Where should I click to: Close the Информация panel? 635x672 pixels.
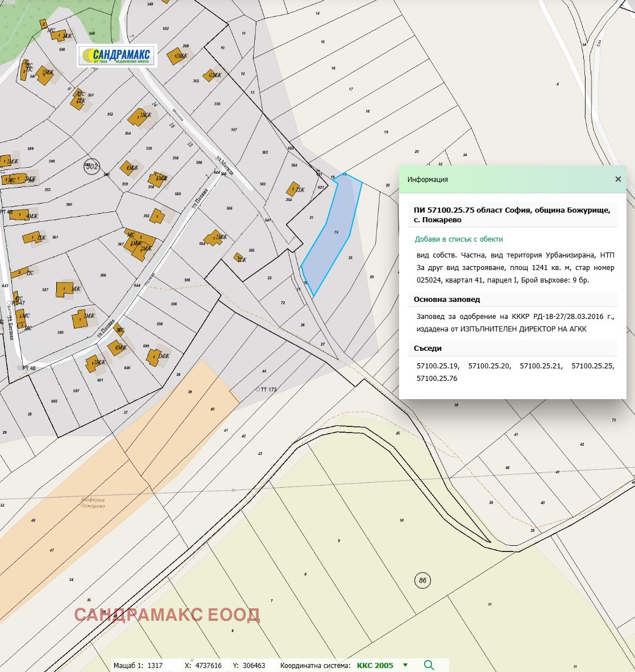tap(618, 179)
